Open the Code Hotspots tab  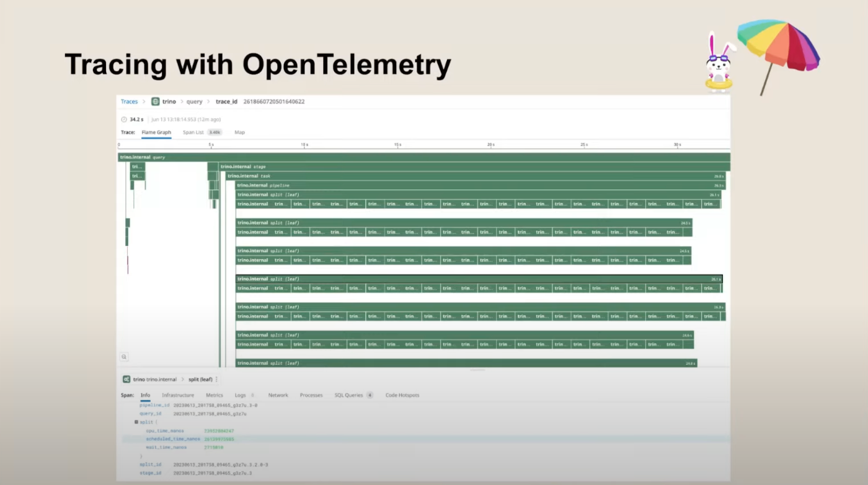tap(402, 395)
